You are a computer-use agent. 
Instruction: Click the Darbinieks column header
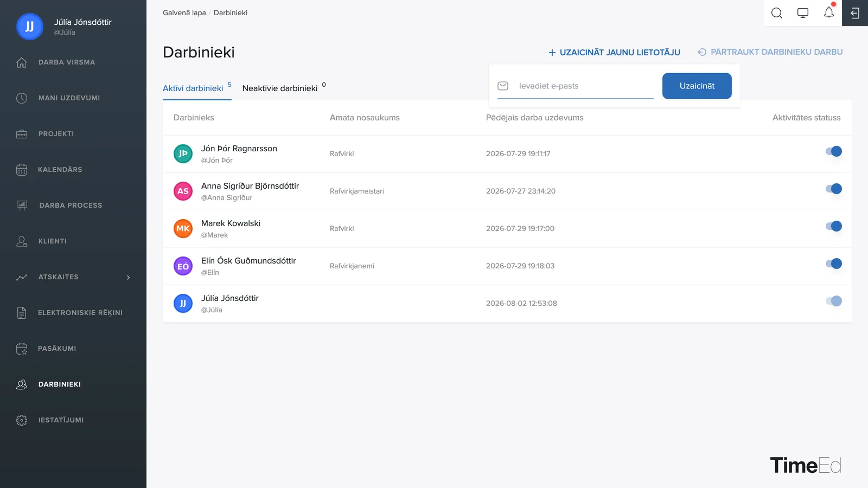pyautogui.click(x=194, y=118)
